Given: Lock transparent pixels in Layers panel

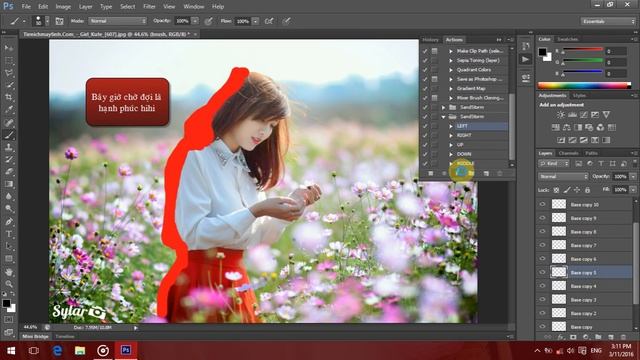Looking at the screenshot, I should pos(556,190).
